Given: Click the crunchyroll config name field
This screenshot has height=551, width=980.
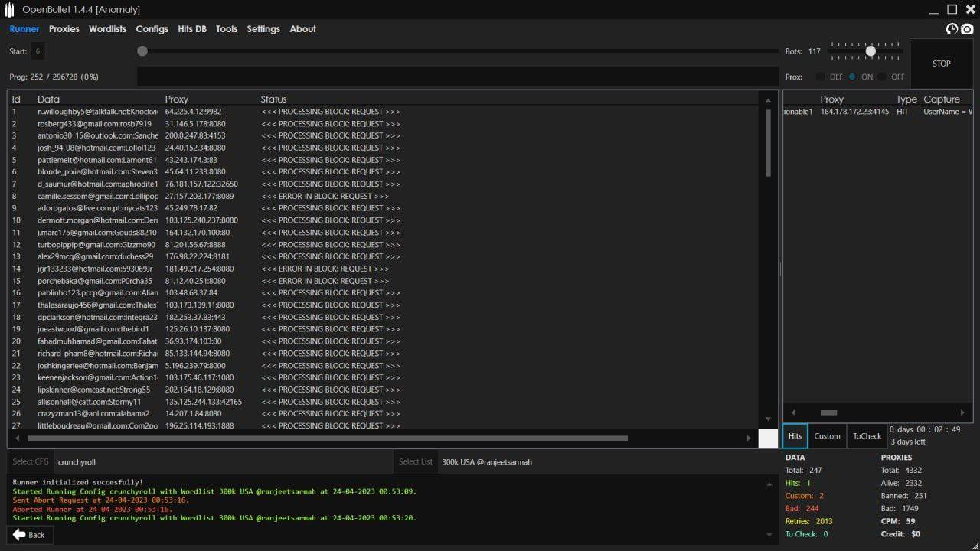Looking at the screenshot, I should point(224,462).
